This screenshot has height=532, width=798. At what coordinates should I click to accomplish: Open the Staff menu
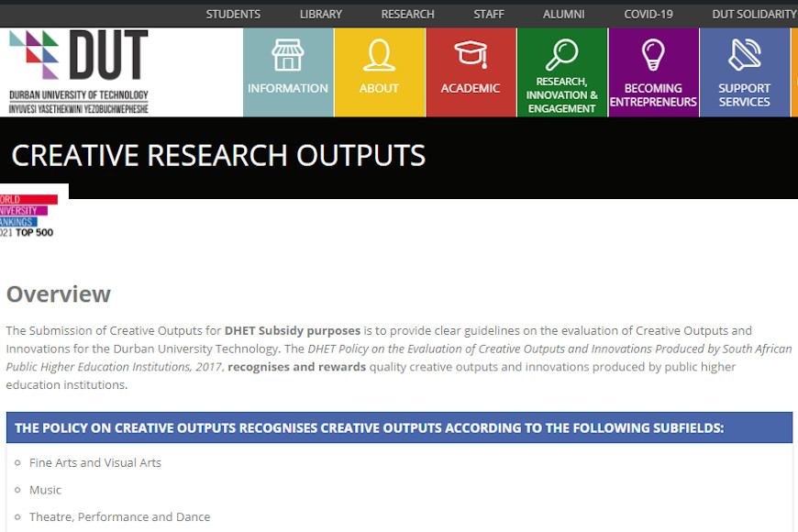click(489, 15)
